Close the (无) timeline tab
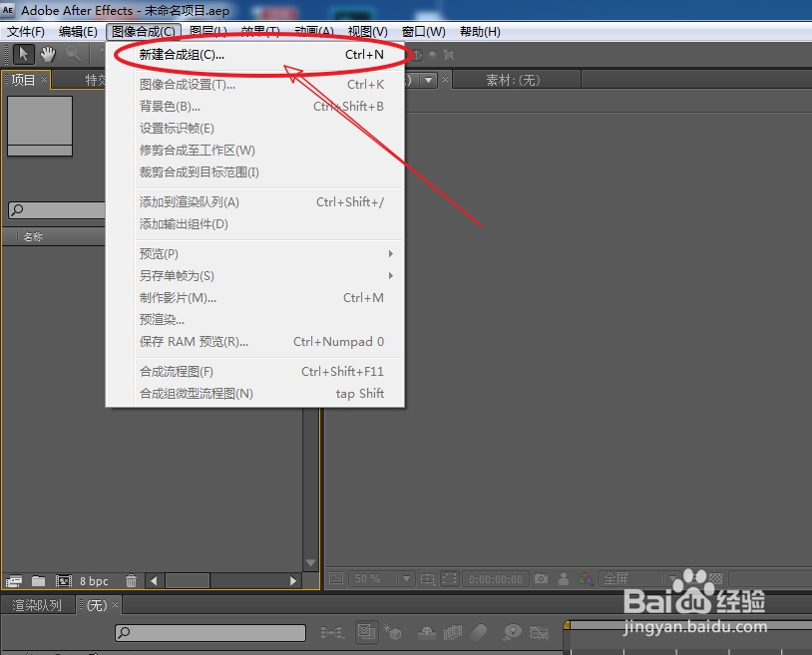 [x=115, y=604]
